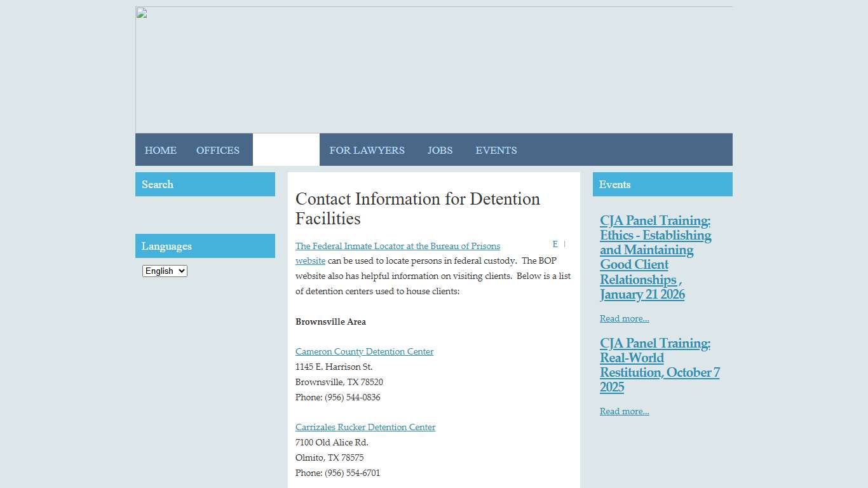Viewport: 868px width, 488px height.
Task: Select the currently active blank navigation tab
Action: point(286,150)
